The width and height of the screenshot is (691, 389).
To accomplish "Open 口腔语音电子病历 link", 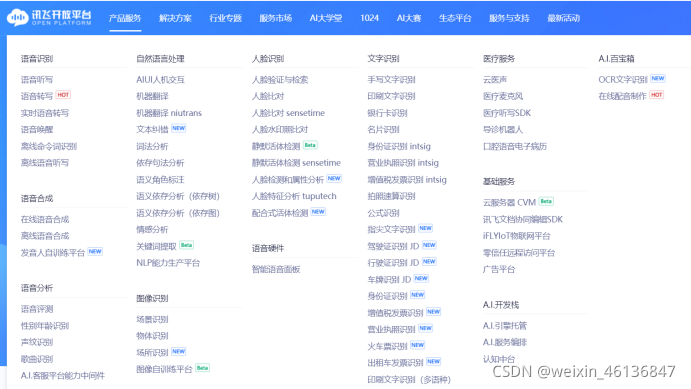I will click(515, 146).
